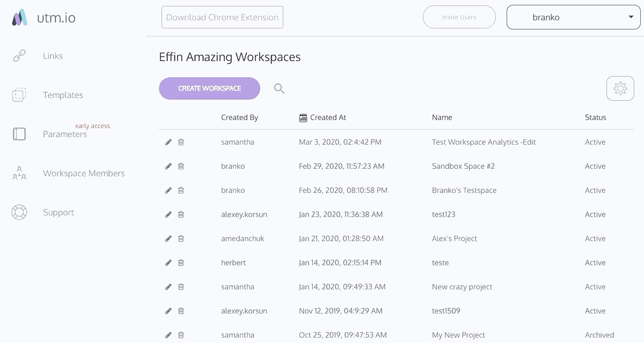Viewport: 644px width, 343px height.
Task: Click 'Jan 23, 2020, 11:36:38 AM' date
Action: click(x=341, y=214)
